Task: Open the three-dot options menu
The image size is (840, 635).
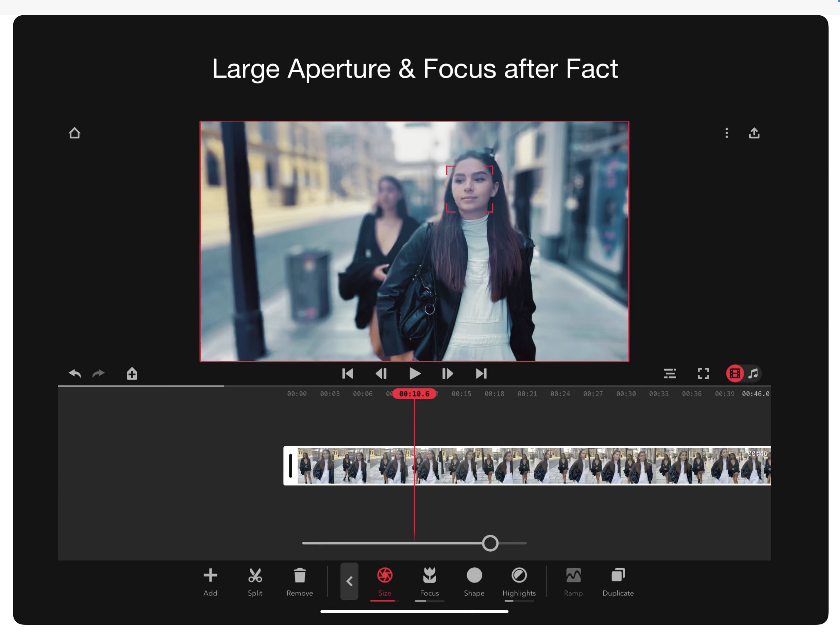Action: click(726, 133)
